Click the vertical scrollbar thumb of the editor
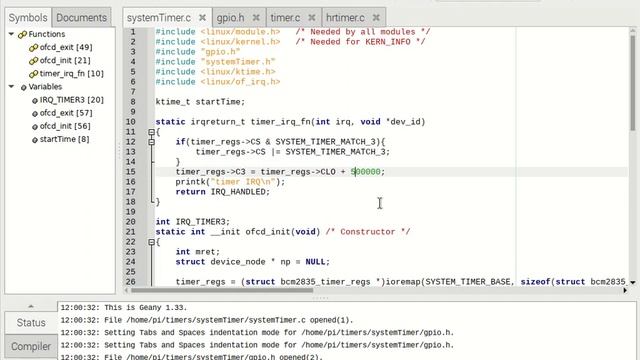640x360 pixels. pos(633,83)
